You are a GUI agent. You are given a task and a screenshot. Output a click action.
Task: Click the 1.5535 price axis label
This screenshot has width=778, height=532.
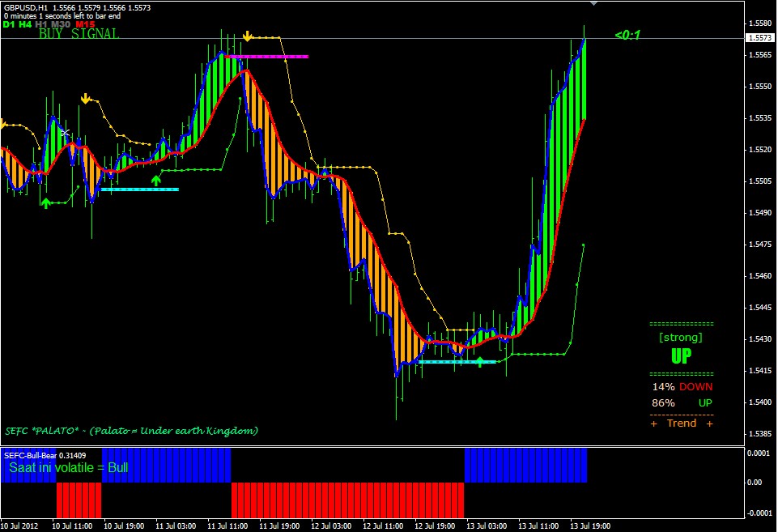[760, 118]
